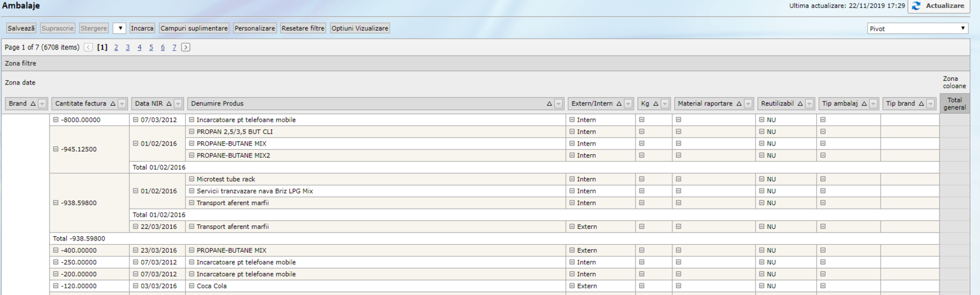Open the Pivot view dropdown
The height and width of the screenshot is (295, 980).
917,29
